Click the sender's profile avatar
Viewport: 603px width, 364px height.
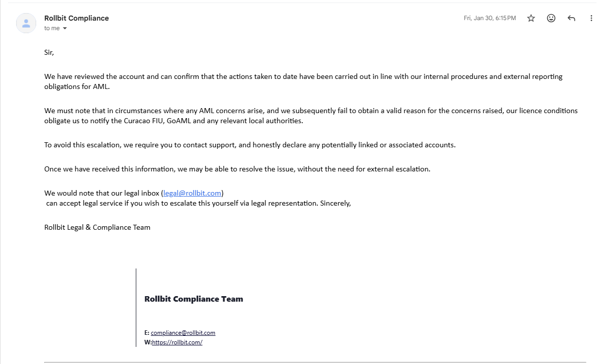(x=26, y=23)
